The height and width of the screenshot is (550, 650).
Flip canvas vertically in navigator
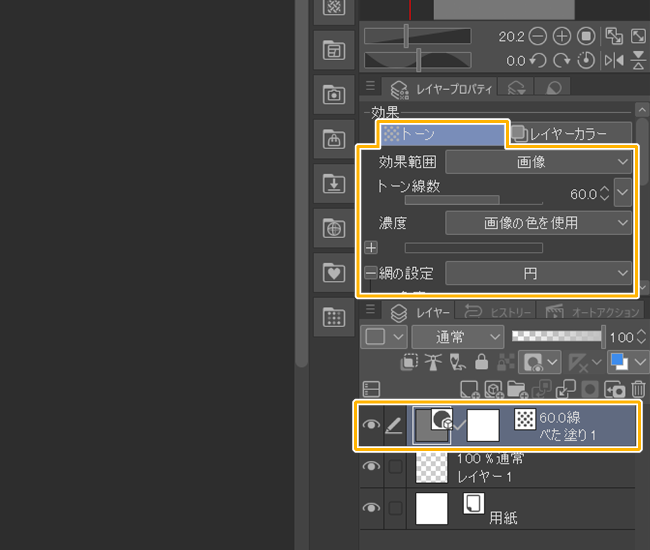click(x=638, y=61)
